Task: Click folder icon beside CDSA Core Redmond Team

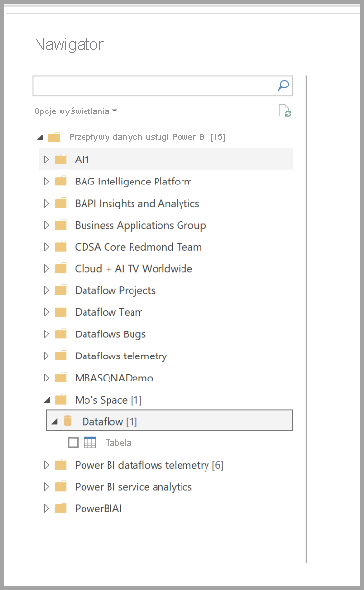Action: click(61, 247)
